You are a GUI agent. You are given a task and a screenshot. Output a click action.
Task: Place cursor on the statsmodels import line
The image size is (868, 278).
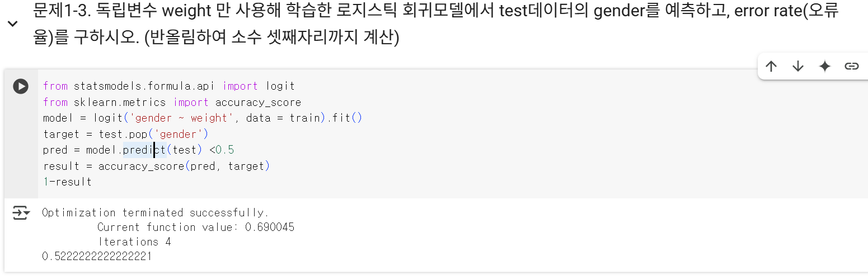pyautogui.click(x=168, y=86)
